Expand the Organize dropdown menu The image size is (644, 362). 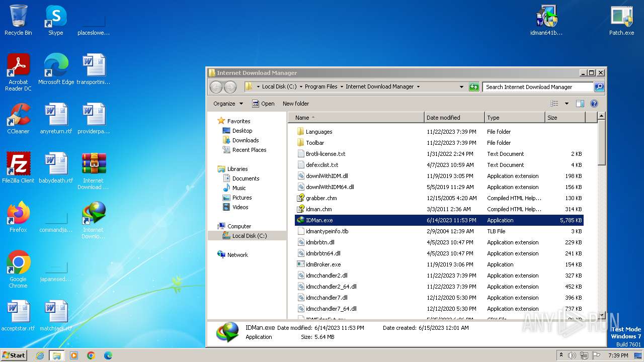pyautogui.click(x=228, y=104)
